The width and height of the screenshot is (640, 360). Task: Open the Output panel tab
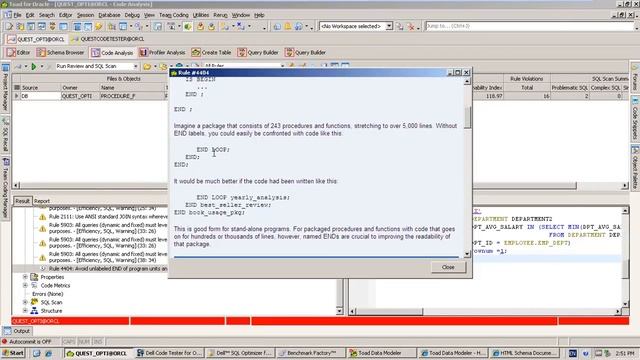17,331
